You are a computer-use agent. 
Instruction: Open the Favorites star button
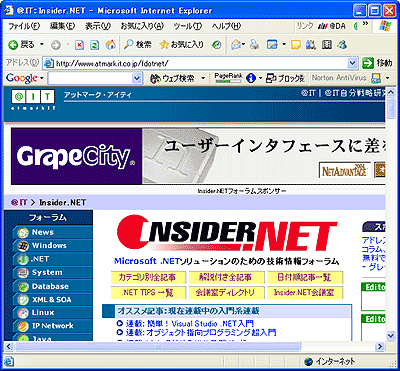(x=181, y=45)
